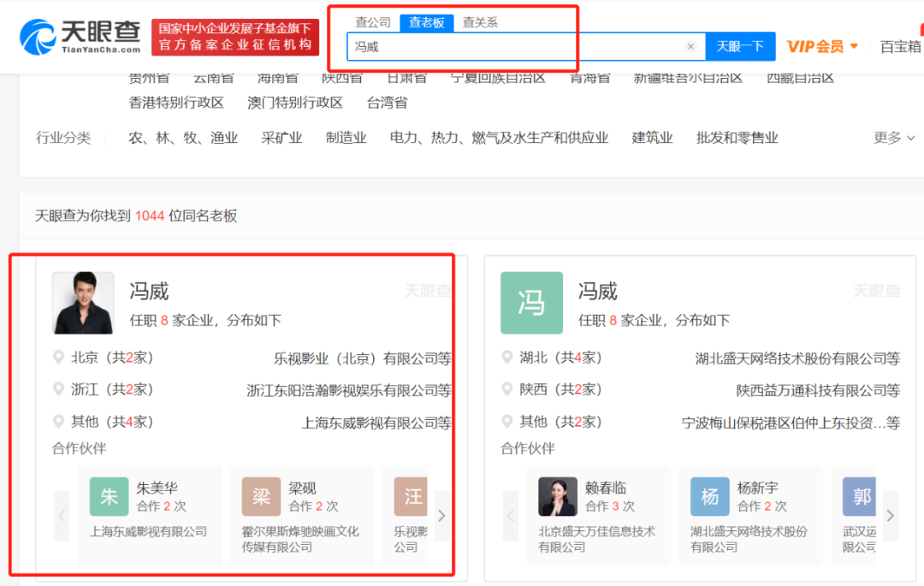
Task: Click inside the 冯威 search input field
Action: (513, 47)
